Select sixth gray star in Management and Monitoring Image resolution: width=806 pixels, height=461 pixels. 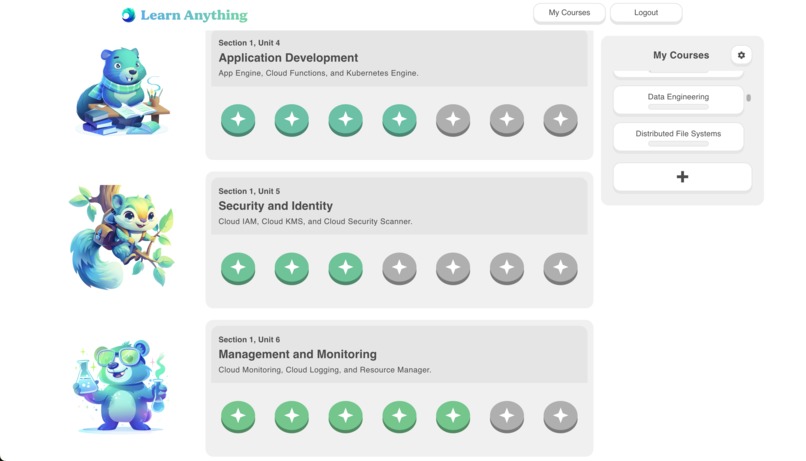pyautogui.click(x=507, y=417)
